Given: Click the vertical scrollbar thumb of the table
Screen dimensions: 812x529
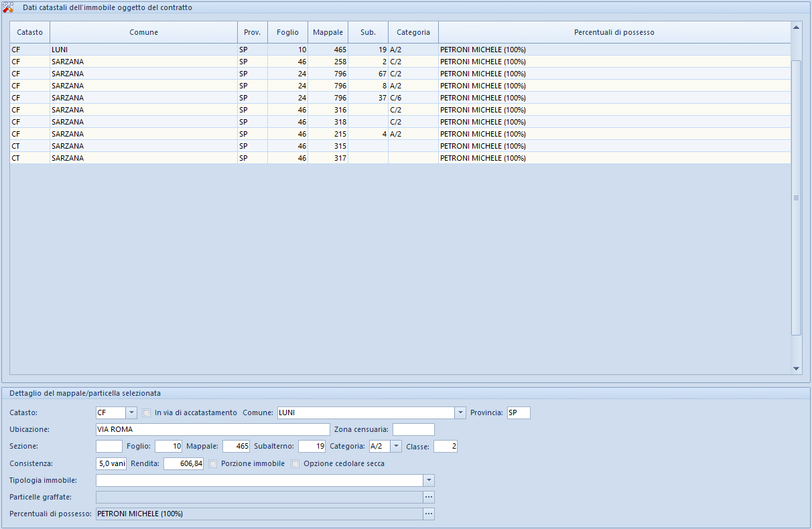Looking at the screenshot, I should click(797, 198).
